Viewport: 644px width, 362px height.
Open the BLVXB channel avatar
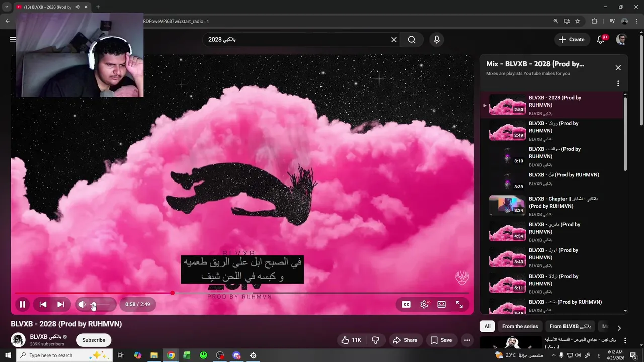(x=18, y=340)
